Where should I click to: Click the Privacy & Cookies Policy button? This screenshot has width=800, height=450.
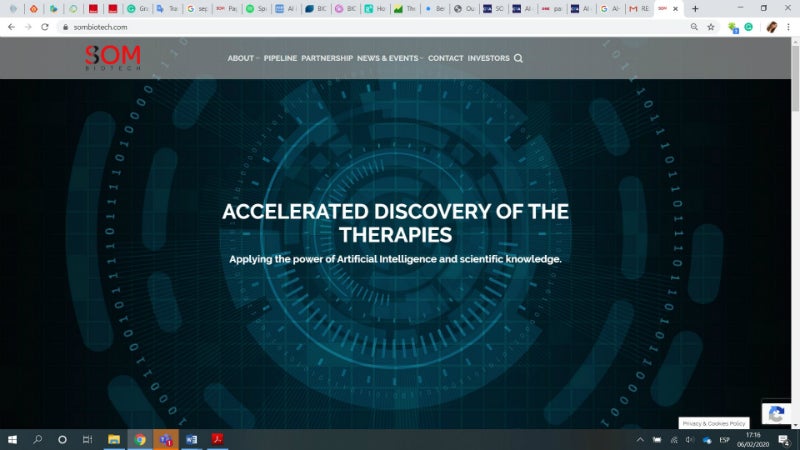click(714, 423)
